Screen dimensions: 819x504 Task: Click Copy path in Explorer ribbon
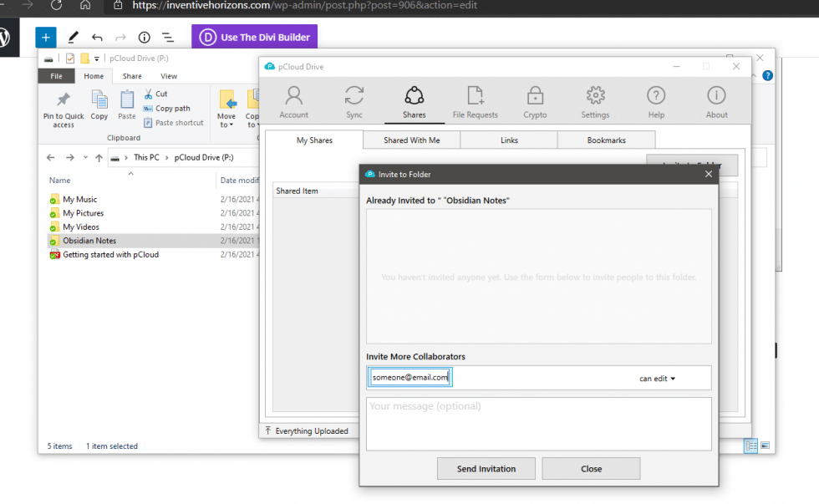pyautogui.click(x=166, y=108)
